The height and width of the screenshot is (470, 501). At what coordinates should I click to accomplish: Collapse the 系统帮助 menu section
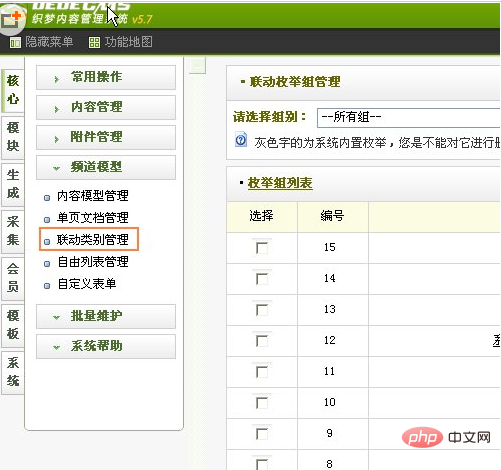[106, 346]
